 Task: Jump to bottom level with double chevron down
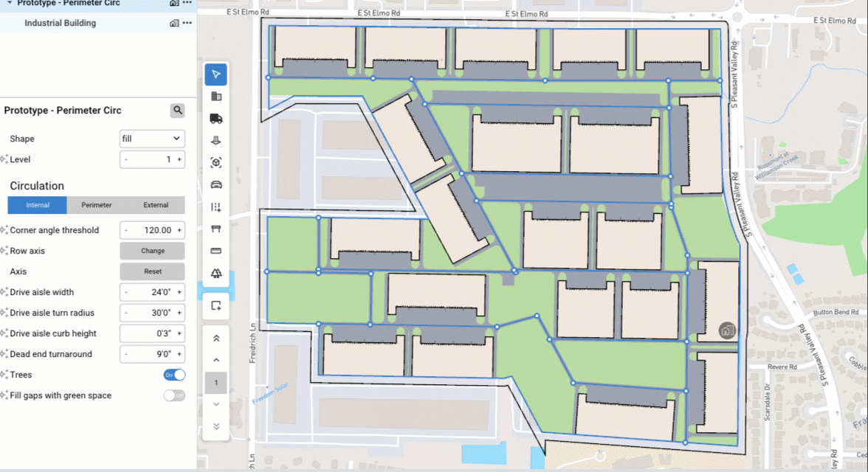[216, 426]
